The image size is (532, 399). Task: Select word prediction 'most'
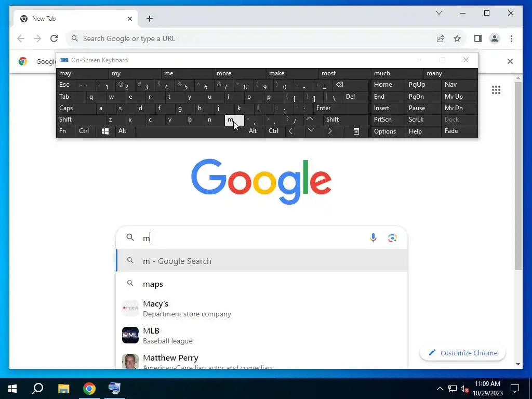pos(345,74)
